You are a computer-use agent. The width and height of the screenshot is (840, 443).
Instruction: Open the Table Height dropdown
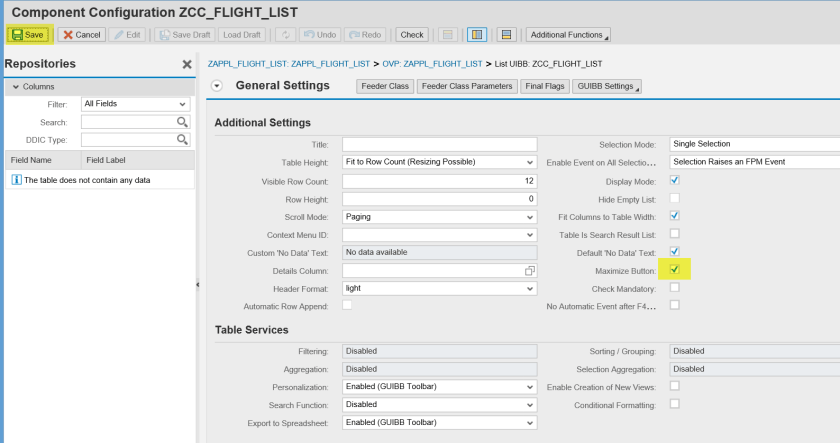[530, 162]
